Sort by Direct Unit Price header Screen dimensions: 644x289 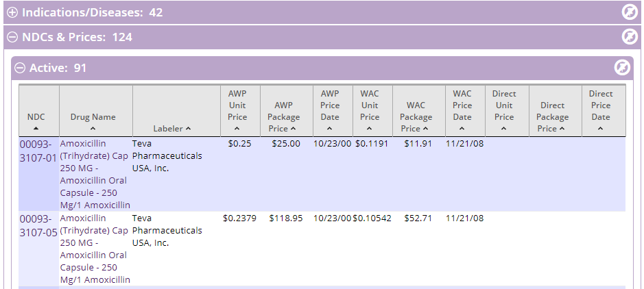point(504,111)
